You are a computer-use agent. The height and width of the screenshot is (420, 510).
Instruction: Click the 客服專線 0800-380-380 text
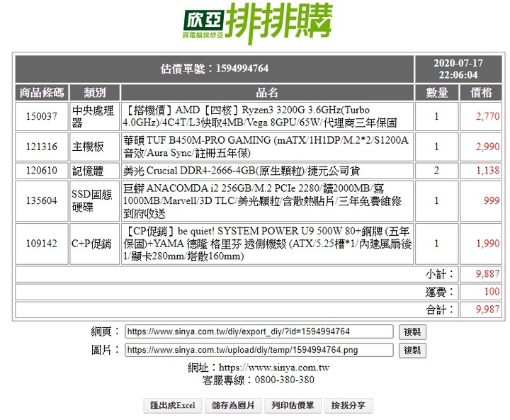[x=259, y=380]
